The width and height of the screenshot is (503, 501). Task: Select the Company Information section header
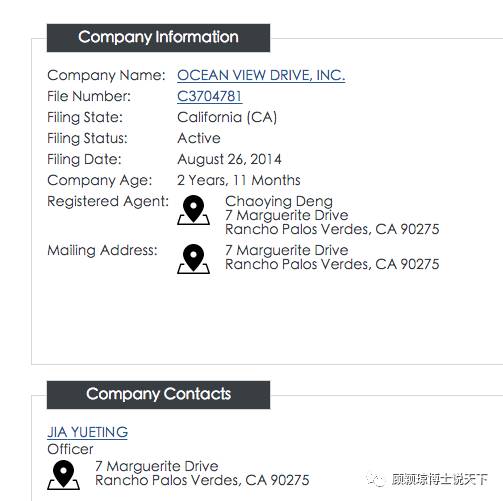coord(158,38)
